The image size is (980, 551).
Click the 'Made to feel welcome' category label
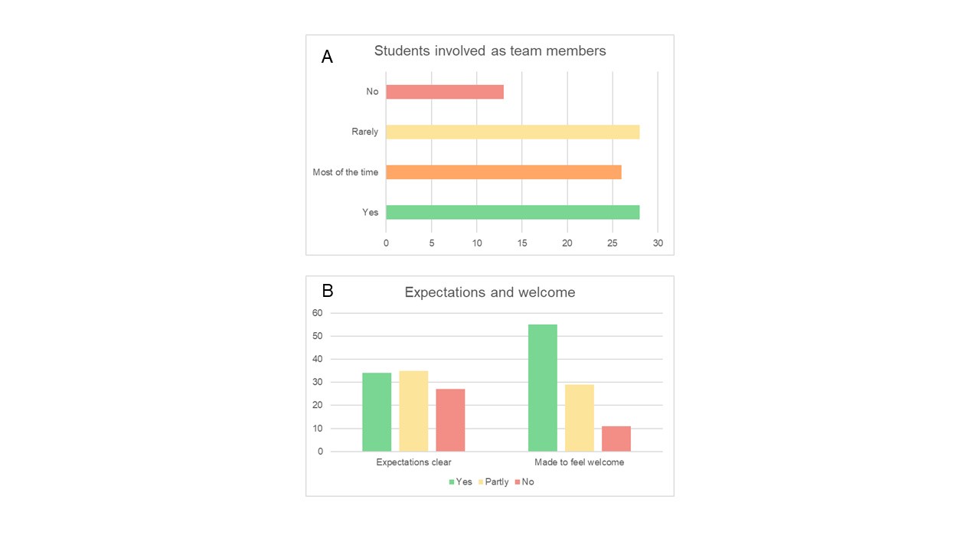coord(579,463)
